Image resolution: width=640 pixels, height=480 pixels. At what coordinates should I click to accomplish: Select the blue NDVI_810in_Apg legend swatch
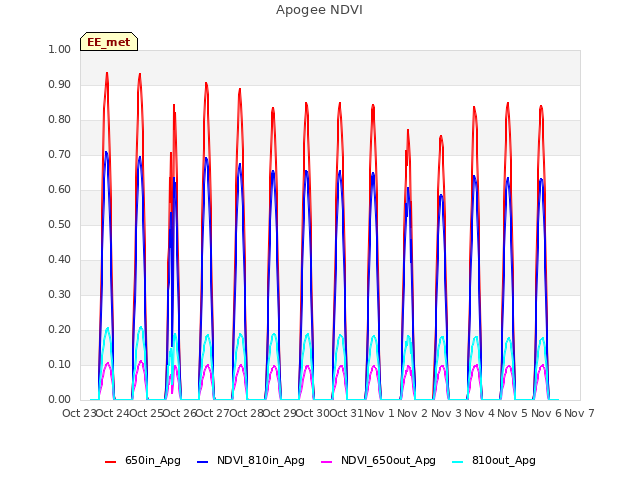coord(202,462)
